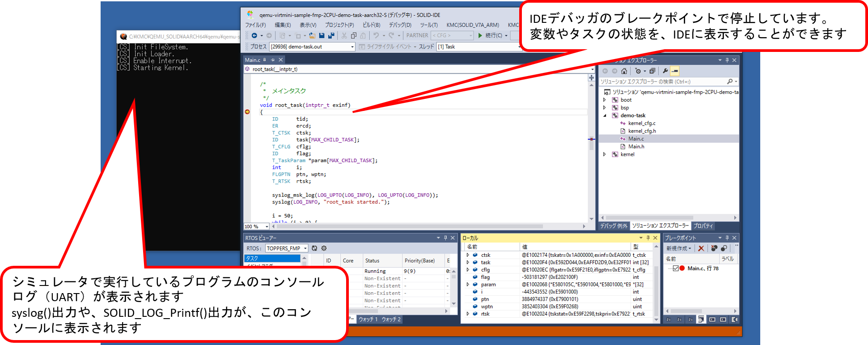Click the Collapse All icon in Solution Explorer
Screen dimensions: 868x345
point(652,71)
